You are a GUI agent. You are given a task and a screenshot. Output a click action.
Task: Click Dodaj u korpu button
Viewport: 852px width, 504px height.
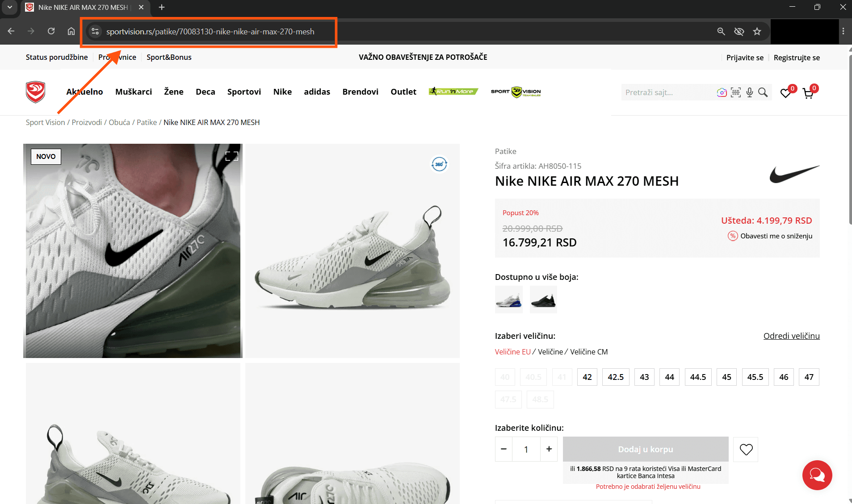646,449
